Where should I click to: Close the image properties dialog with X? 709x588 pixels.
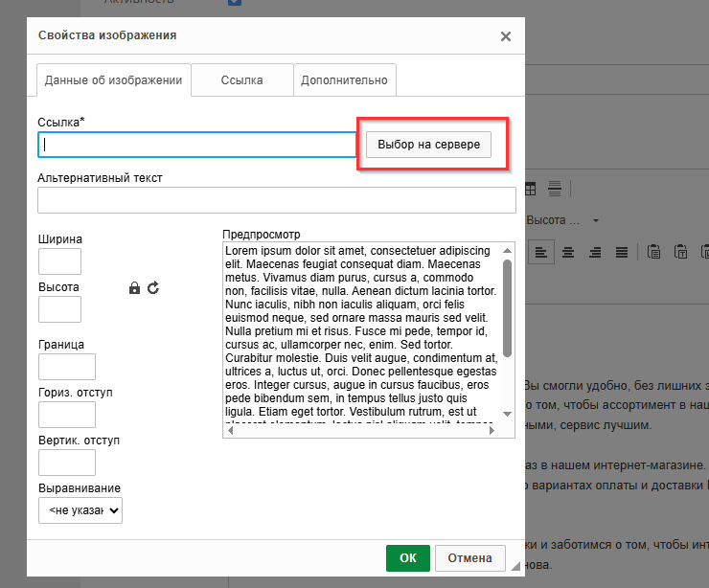[x=506, y=36]
